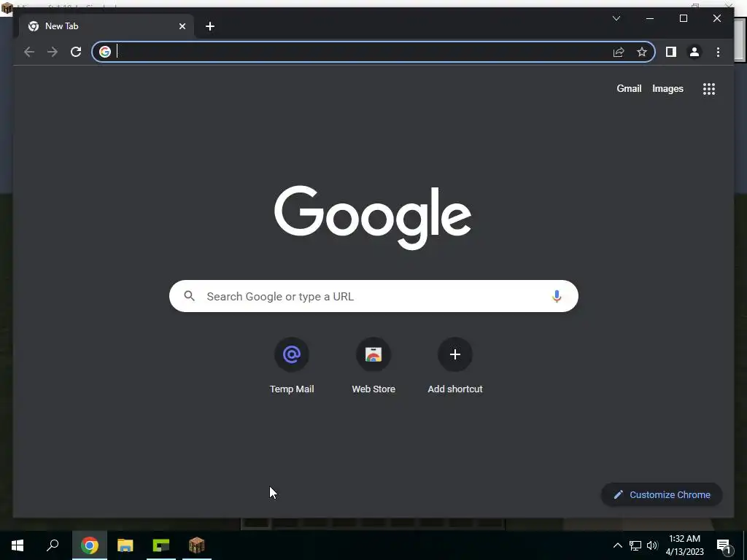747x560 pixels.
Task: Minimize the Chrome window
Action: click(x=650, y=18)
